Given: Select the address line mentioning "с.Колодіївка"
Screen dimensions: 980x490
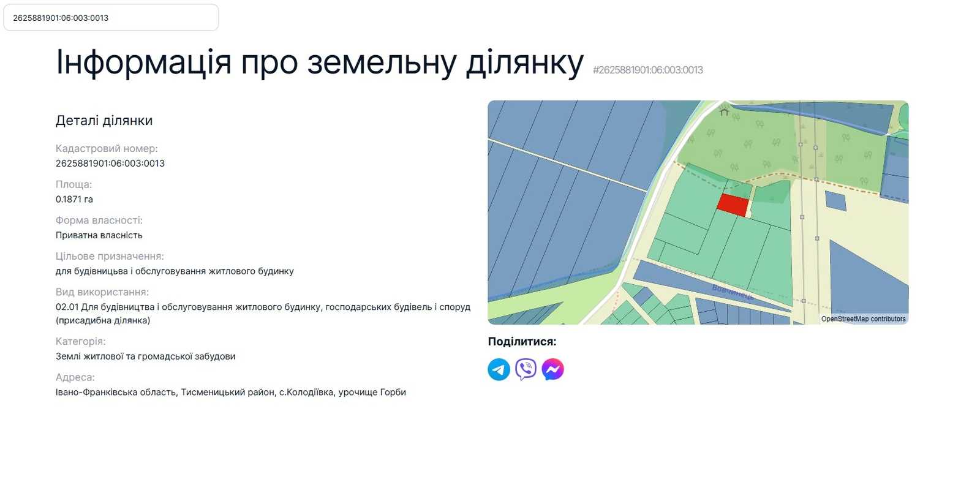Looking at the screenshot, I should tap(231, 392).
